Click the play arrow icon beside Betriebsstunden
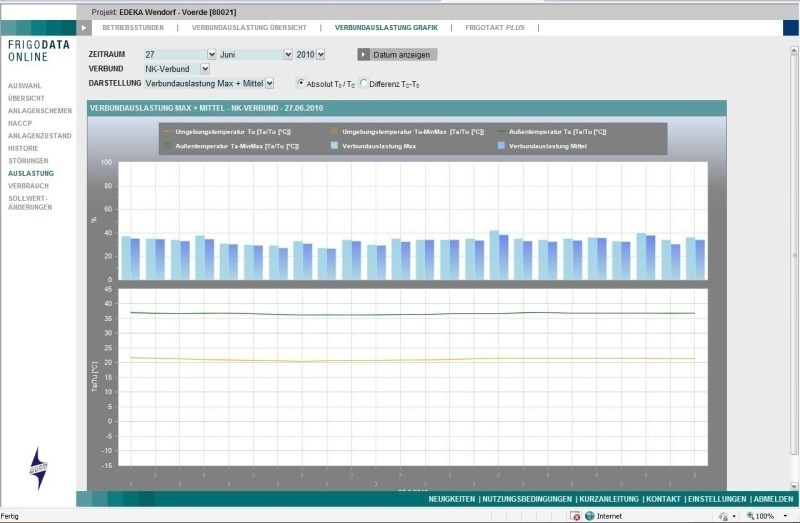 coord(84,28)
